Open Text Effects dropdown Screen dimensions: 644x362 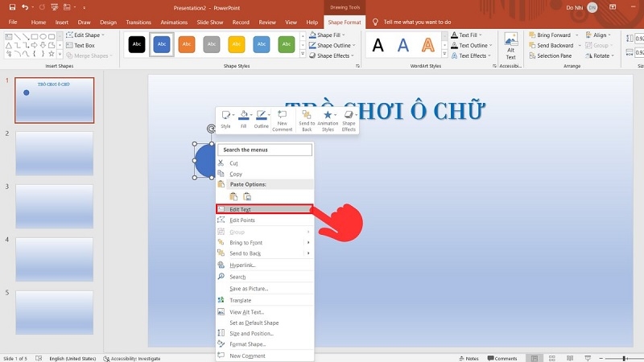(471, 56)
